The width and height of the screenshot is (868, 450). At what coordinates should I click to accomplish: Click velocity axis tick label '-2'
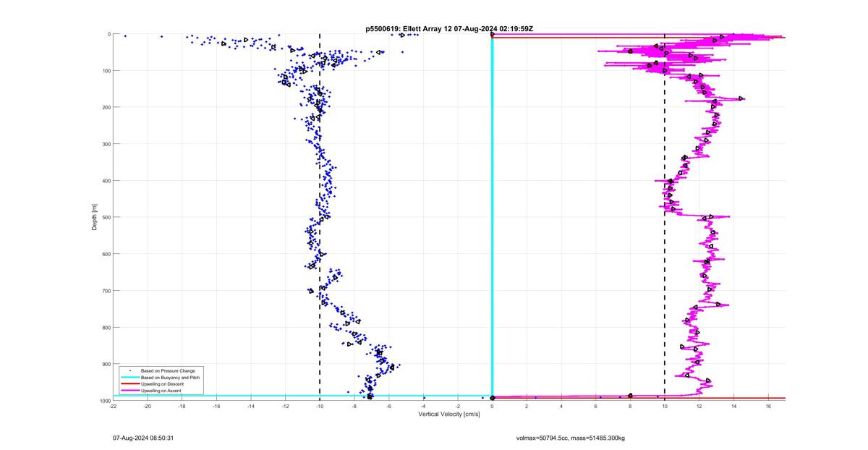(458, 407)
